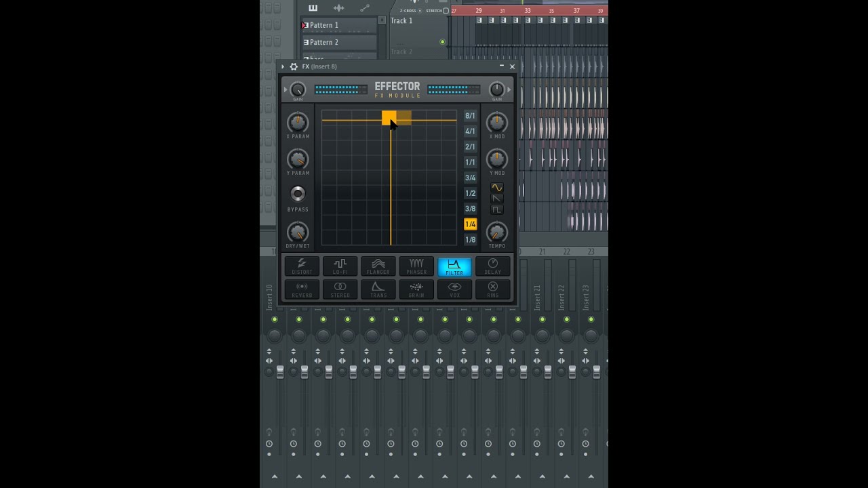Select the Grain effect in Effector
The image size is (868, 488).
416,289
